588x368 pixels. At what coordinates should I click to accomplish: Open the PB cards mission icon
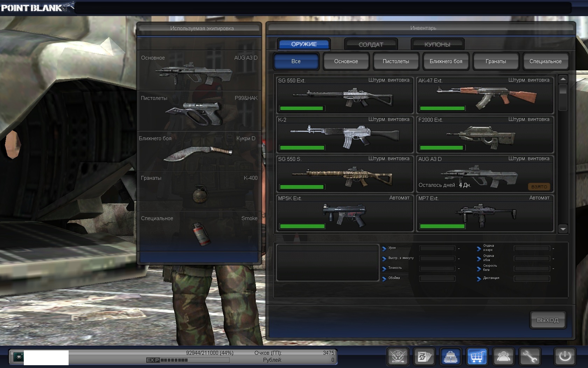click(424, 357)
